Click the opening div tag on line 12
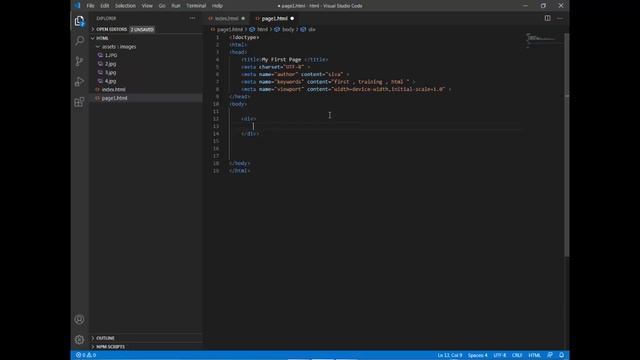 [249, 119]
